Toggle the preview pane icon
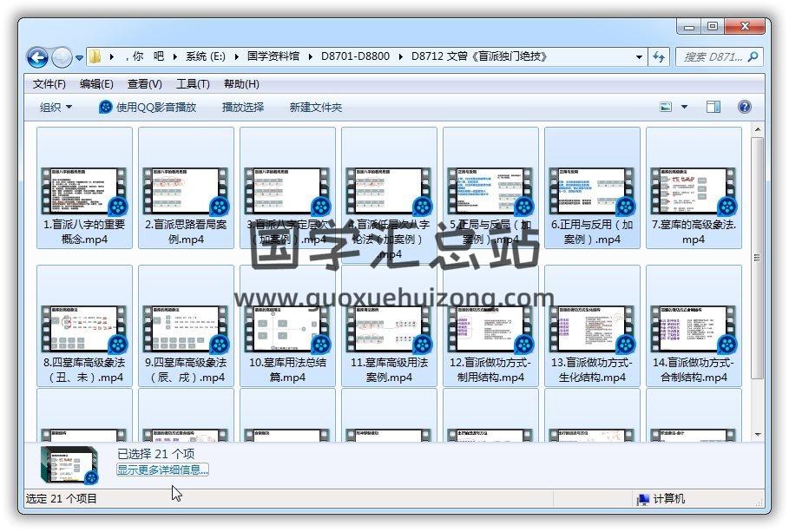This screenshot has height=532, width=789. [713, 107]
